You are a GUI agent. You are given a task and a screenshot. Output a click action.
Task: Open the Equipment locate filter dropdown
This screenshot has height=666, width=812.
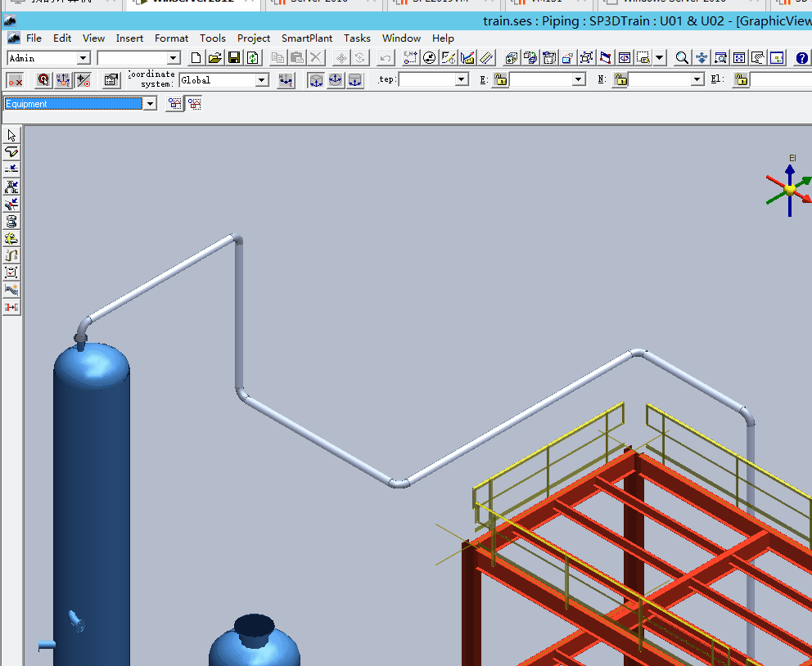click(x=150, y=104)
